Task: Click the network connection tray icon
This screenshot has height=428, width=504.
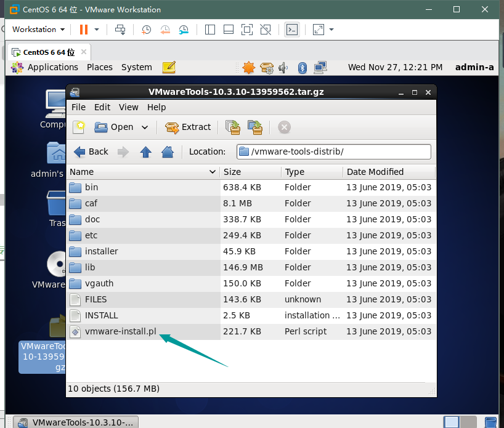Action: [320, 68]
